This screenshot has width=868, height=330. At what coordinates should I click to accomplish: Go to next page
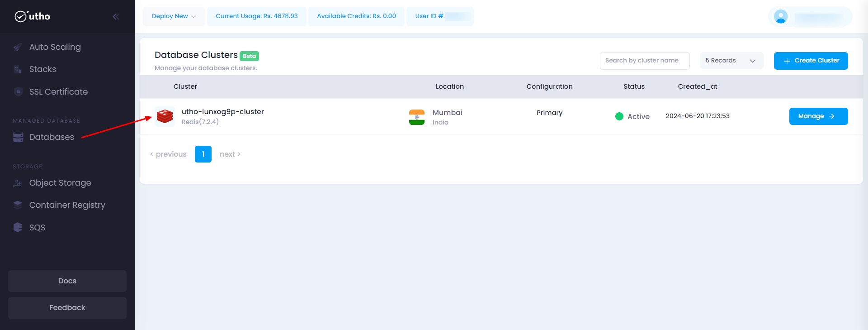(230, 154)
